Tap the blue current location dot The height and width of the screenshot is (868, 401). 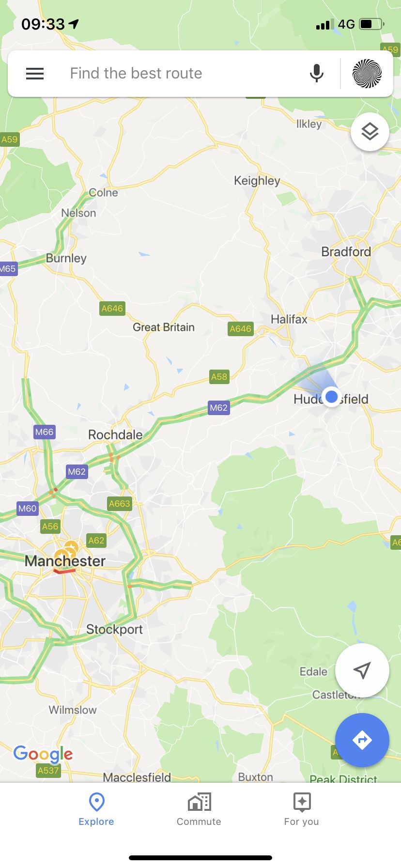pos(332,397)
